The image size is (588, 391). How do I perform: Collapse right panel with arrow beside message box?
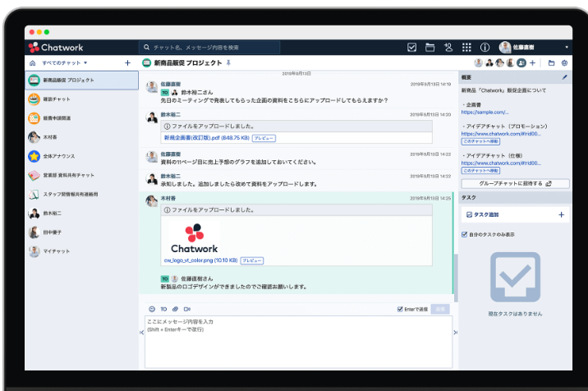pyautogui.click(x=455, y=333)
